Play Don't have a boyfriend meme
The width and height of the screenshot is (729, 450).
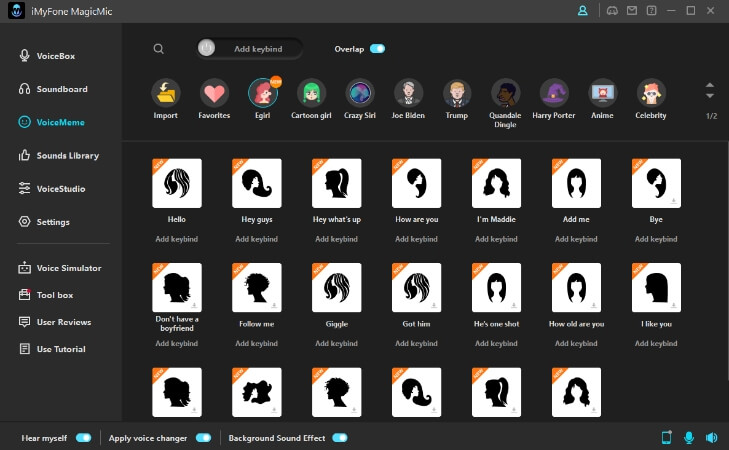pyautogui.click(x=177, y=288)
